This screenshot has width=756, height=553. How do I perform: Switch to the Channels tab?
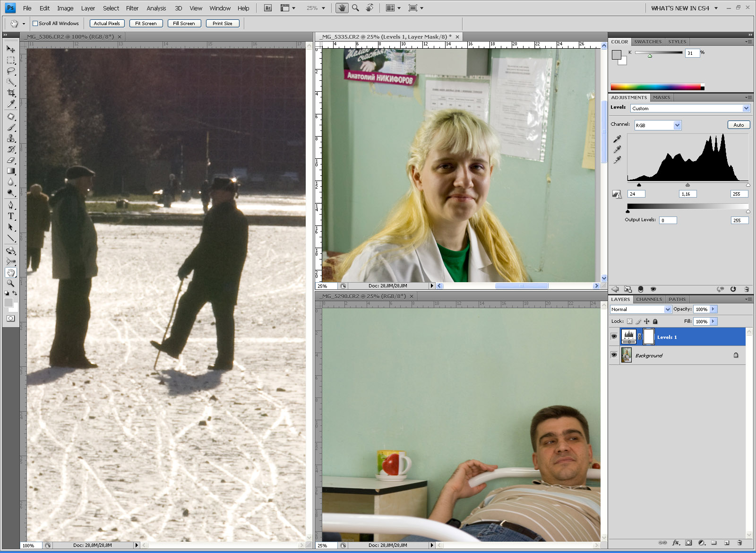[649, 299]
